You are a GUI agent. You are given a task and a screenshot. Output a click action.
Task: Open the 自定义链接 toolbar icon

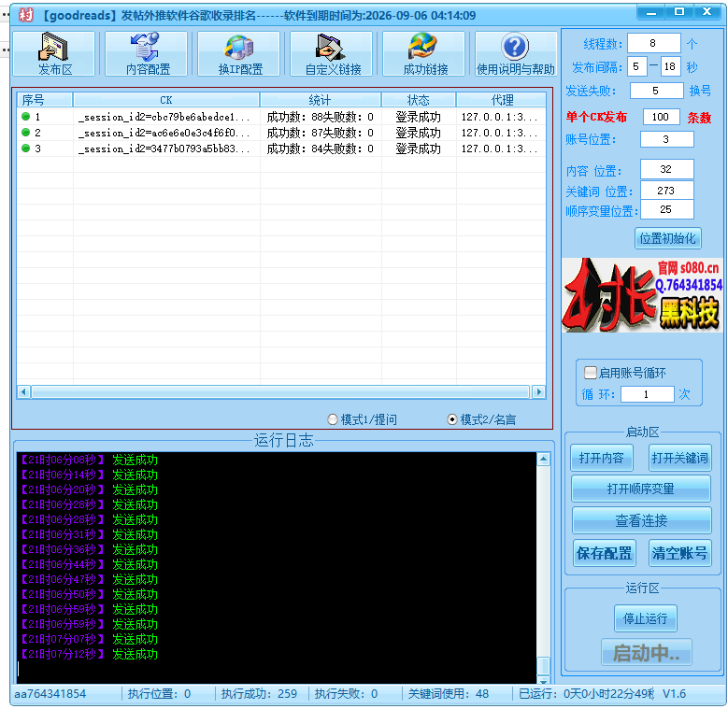(332, 54)
